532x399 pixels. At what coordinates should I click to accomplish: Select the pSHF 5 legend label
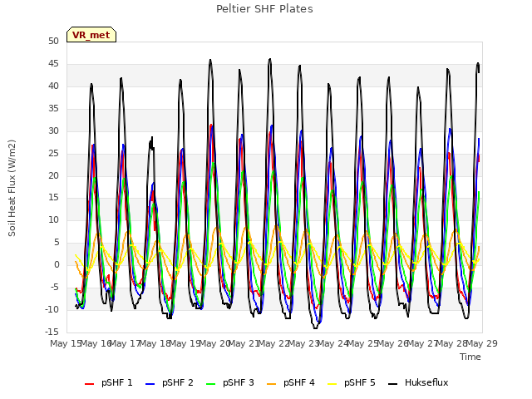tap(360, 382)
